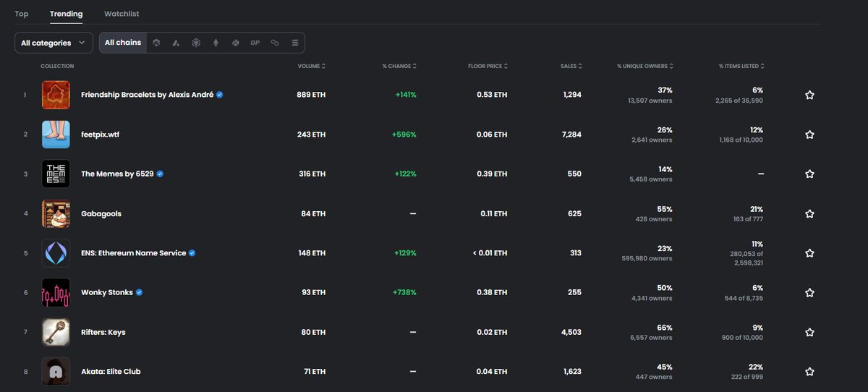Sort by % Unique Owners column

coord(644,66)
